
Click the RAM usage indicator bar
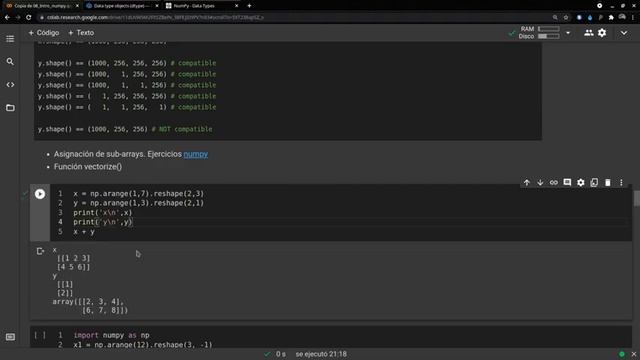pyautogui.click(x=549, y=29)
